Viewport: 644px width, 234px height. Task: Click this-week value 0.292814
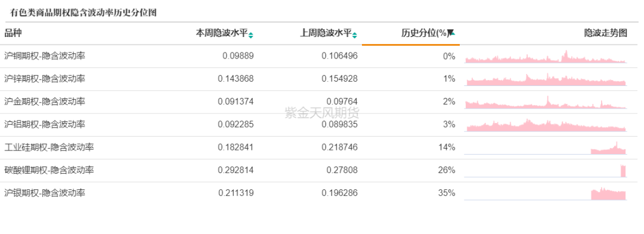click(236, 170)
